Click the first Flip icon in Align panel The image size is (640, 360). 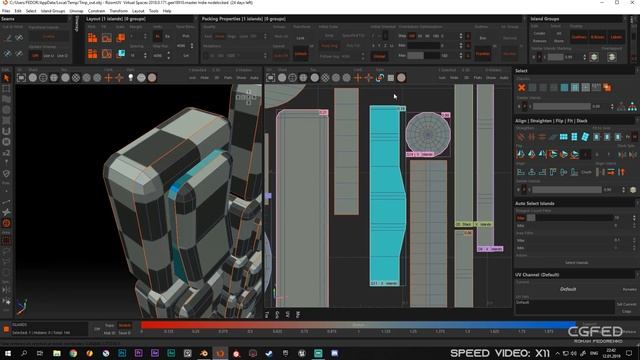click(x=521, y=154)
